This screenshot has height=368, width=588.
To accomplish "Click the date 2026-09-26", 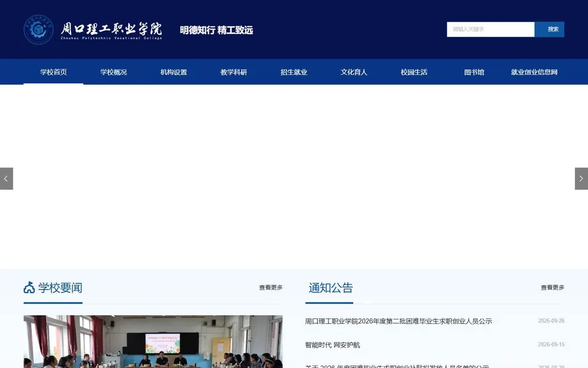I will [551, 321].
